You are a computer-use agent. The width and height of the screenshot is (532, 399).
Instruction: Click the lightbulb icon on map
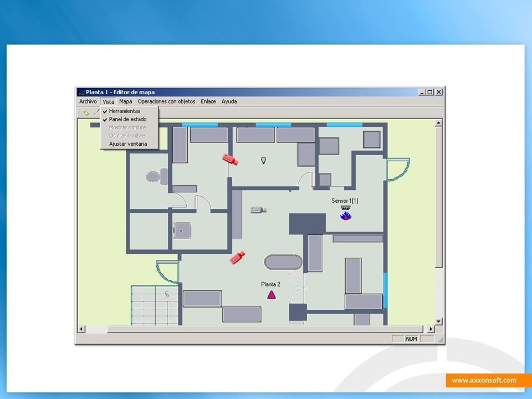[x=263, y=160]
